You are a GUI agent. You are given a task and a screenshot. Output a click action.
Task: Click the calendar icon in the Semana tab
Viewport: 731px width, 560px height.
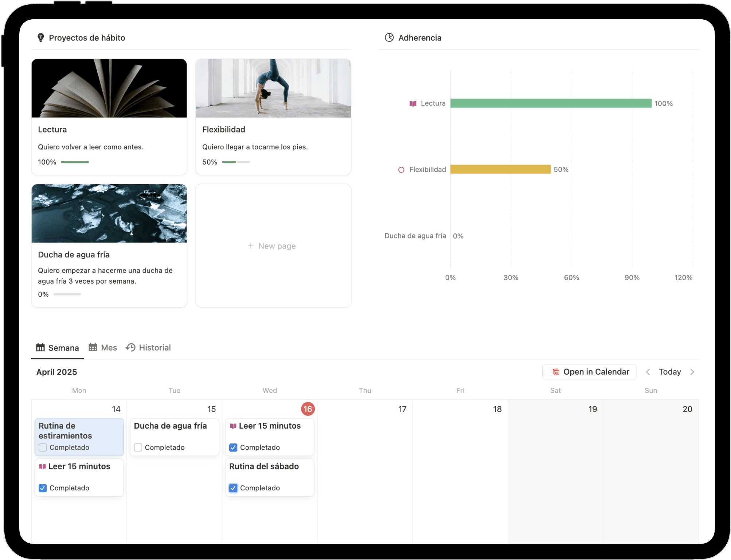[40, 347]
